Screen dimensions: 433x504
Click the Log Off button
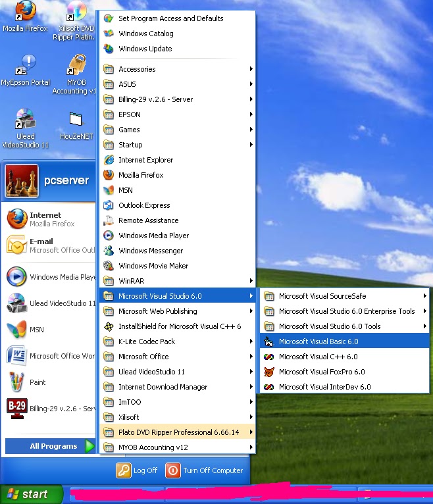137,470
